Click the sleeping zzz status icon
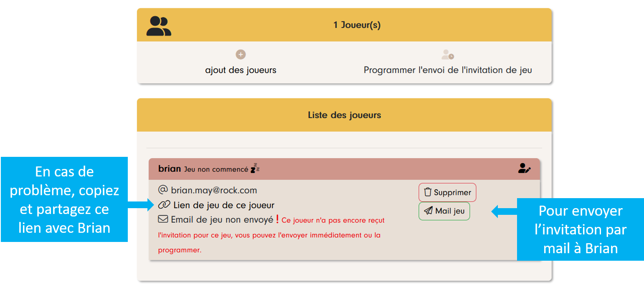The width and height of the screenshot is (644, 292). coord(255,168)
